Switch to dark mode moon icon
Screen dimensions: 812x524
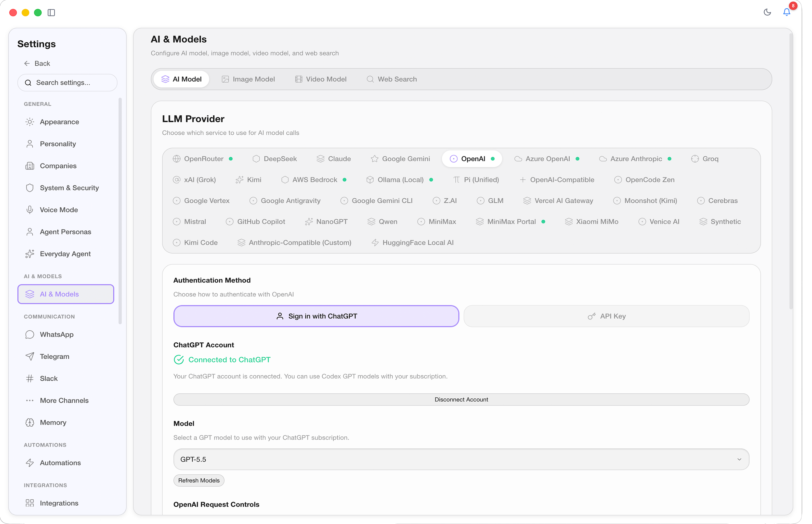tap(767, 12)
